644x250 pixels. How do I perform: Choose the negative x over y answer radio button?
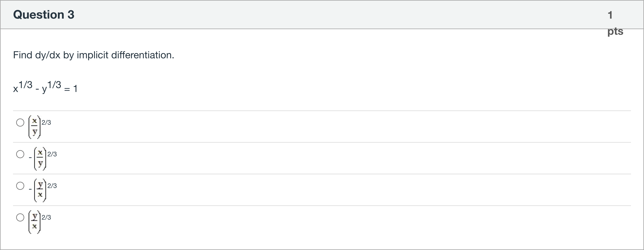tap(20, 154)
